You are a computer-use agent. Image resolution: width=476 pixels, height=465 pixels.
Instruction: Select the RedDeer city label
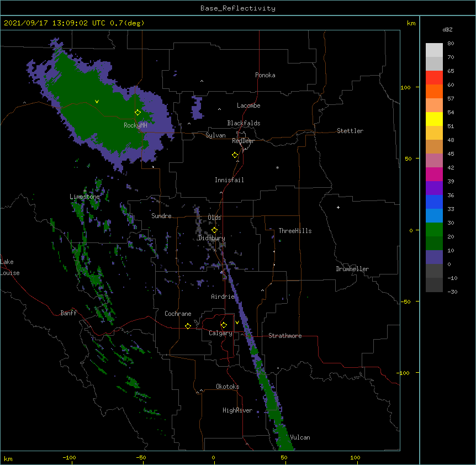tap(243, 141)
